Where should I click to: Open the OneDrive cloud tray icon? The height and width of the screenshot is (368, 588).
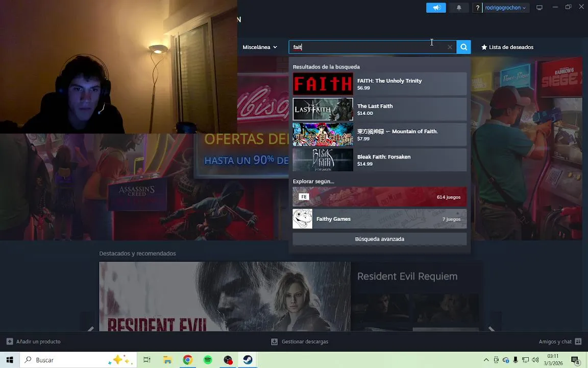pyautogui.click(x=506, y=360)
